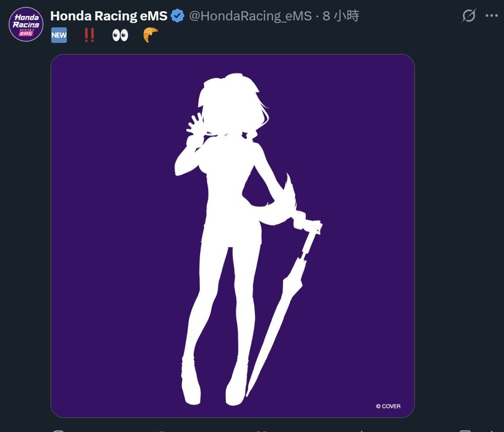Open the Honda Racing eMS profile avatar
The height and width of the screenshot is (432, 504).
tap(26, 25)
